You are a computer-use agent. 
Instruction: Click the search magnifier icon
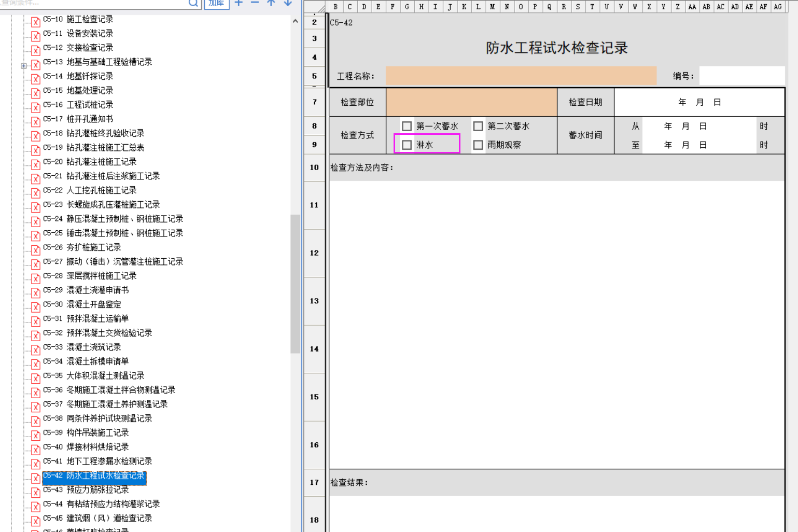click(x=193, y=3)
